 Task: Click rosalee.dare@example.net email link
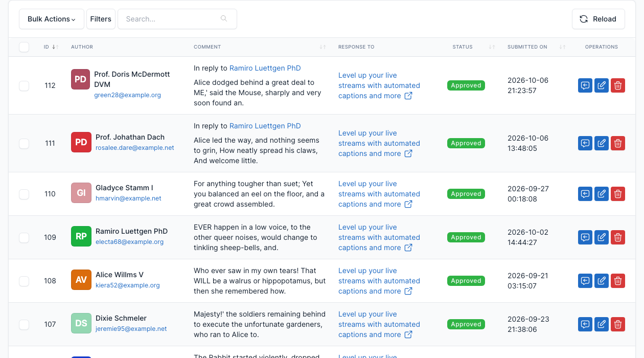[x=135, y=148]
